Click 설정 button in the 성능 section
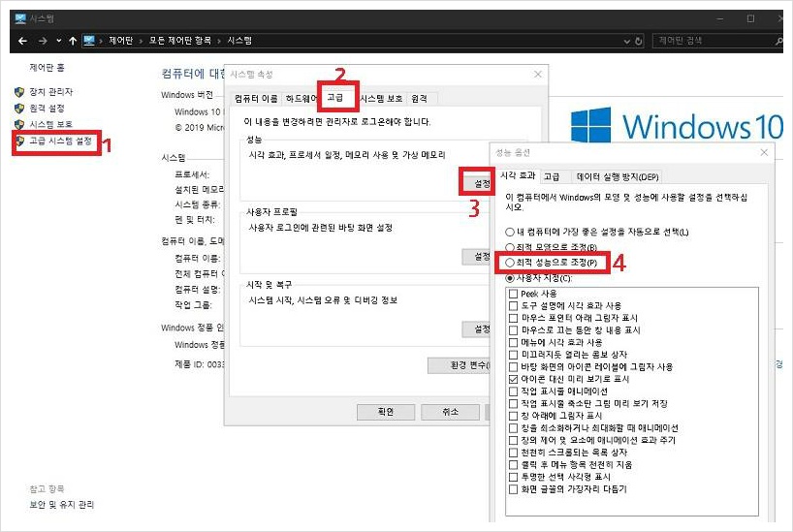This screenshot has height=532, width=793. click(476, 183)
